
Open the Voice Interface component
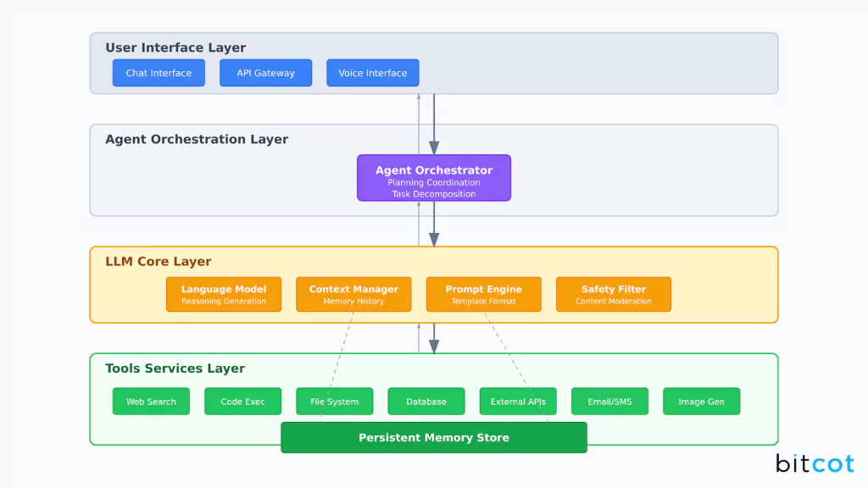[x=372, y=73]
